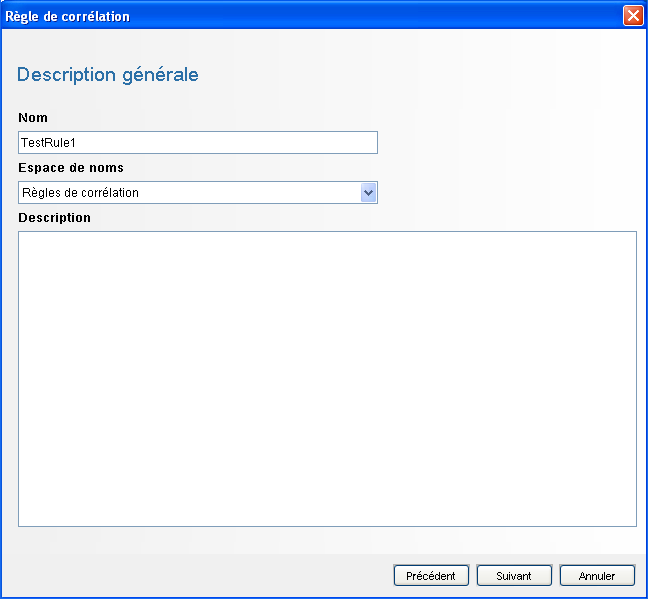Screen dimensions: 648x599
Task: Click inside the large Description text area
Action: (x=327, y=379)
